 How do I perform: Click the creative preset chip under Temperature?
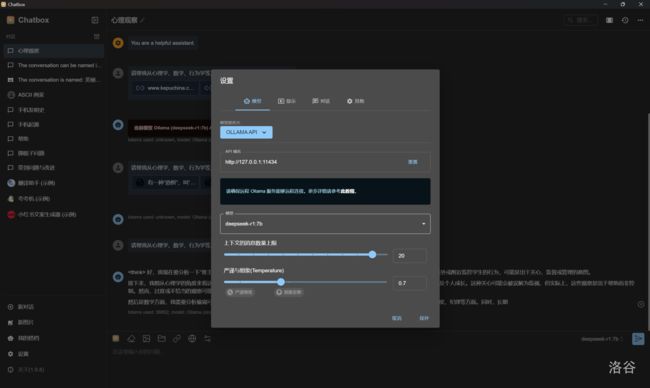[289, 292]
